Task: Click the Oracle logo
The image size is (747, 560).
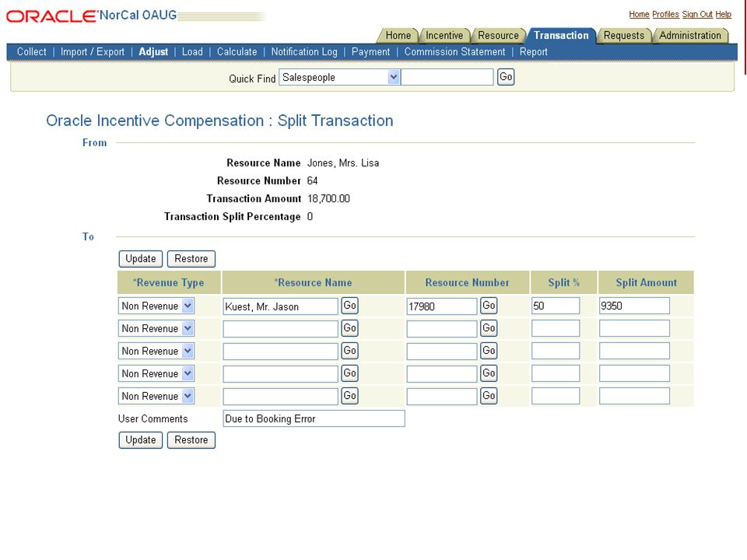Action: pos(52,16)
